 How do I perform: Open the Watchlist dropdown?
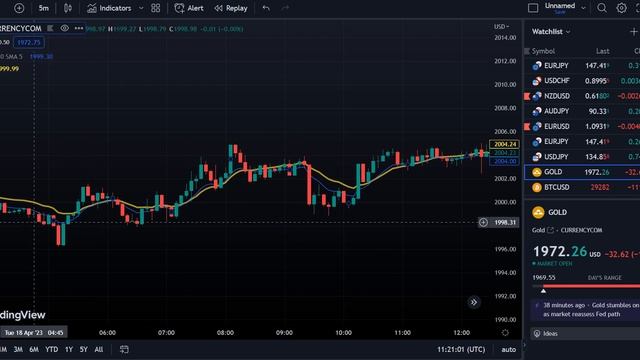551,31
